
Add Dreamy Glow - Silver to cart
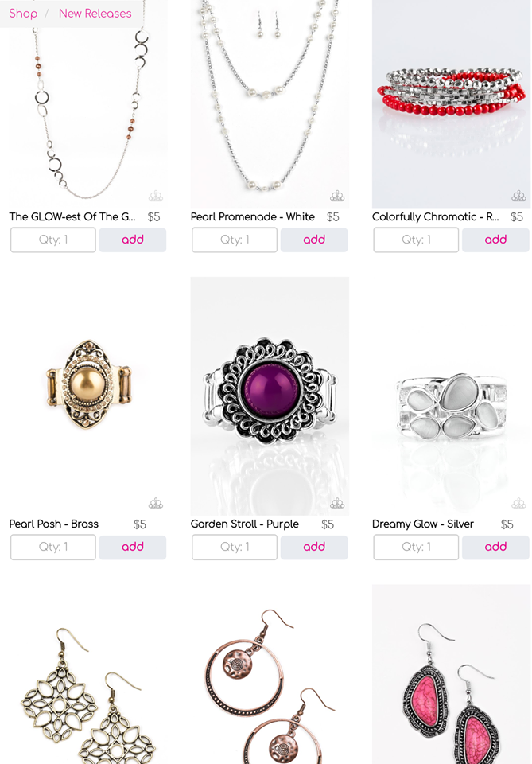point(495,548)
